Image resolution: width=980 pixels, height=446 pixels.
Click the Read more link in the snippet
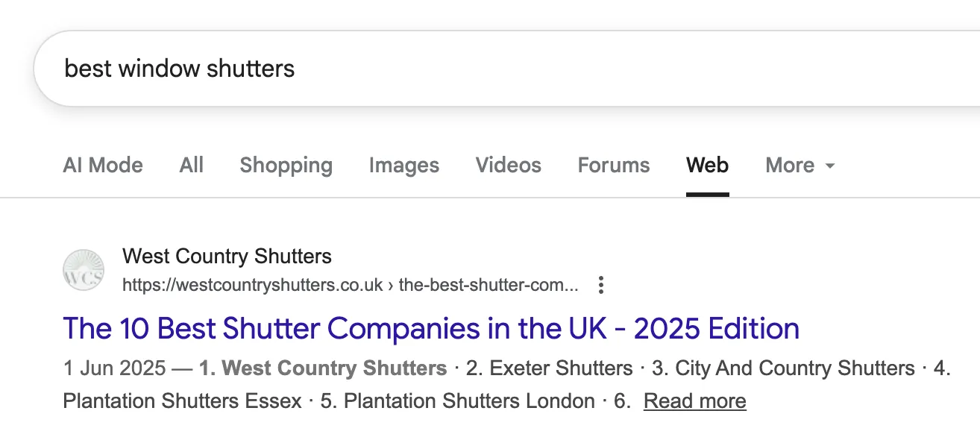point(694,401)
